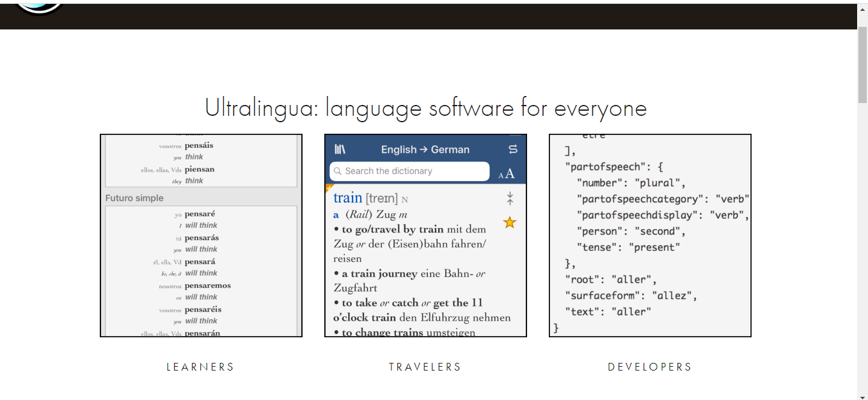Click the conjugation 'pensáis'
Screen dimensions: 868x400
(x=199, y=145)
